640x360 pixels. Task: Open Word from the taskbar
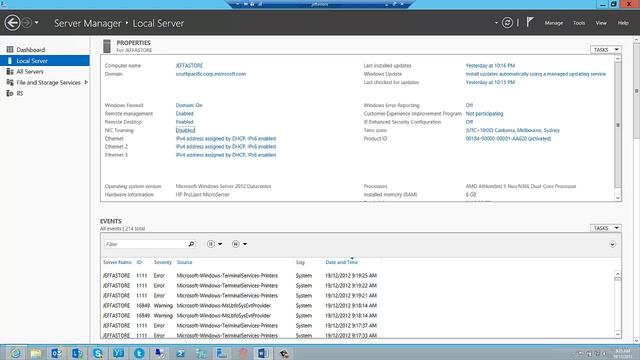click(x=263, y=353)
